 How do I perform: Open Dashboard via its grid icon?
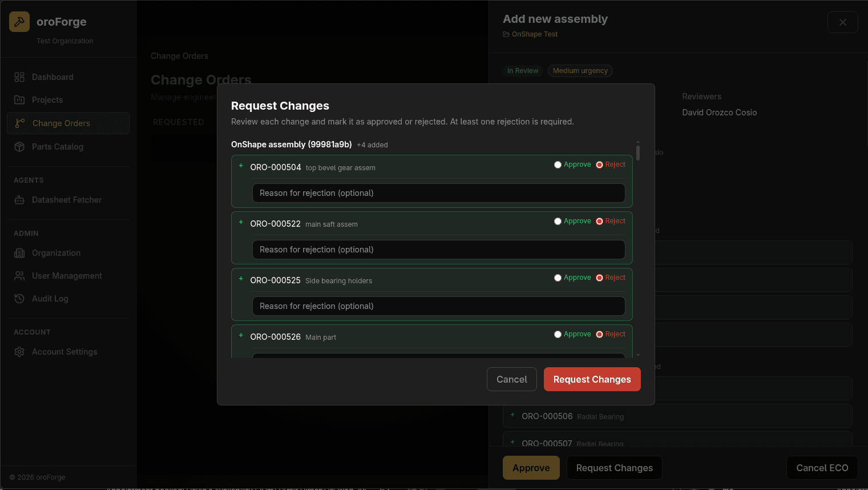point(19,77)
